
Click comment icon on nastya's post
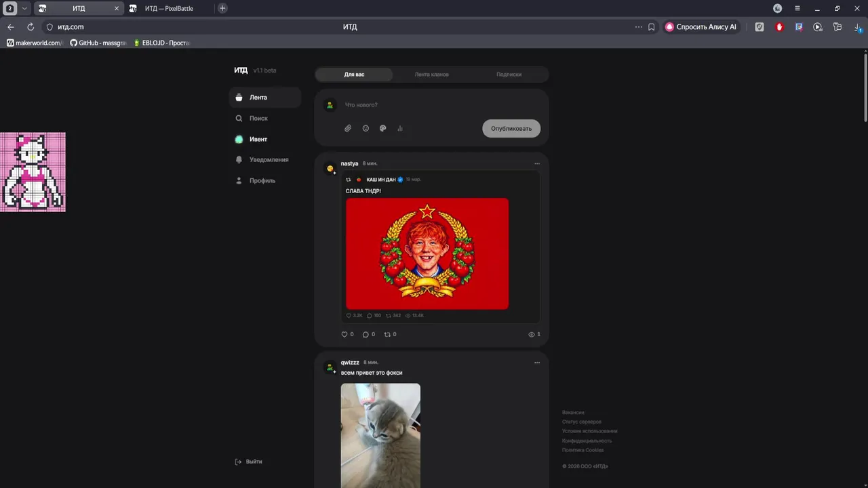[366, 334]
